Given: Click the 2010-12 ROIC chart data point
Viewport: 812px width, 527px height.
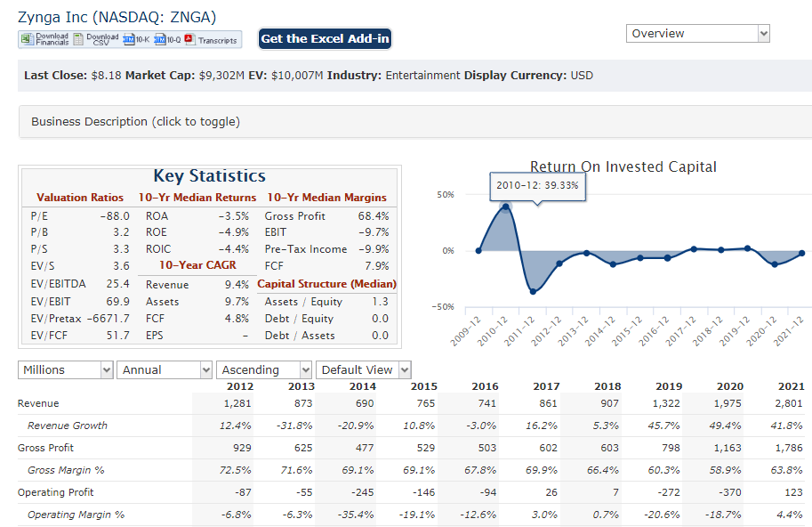Looking at the screenshot, I should point(505,207).
